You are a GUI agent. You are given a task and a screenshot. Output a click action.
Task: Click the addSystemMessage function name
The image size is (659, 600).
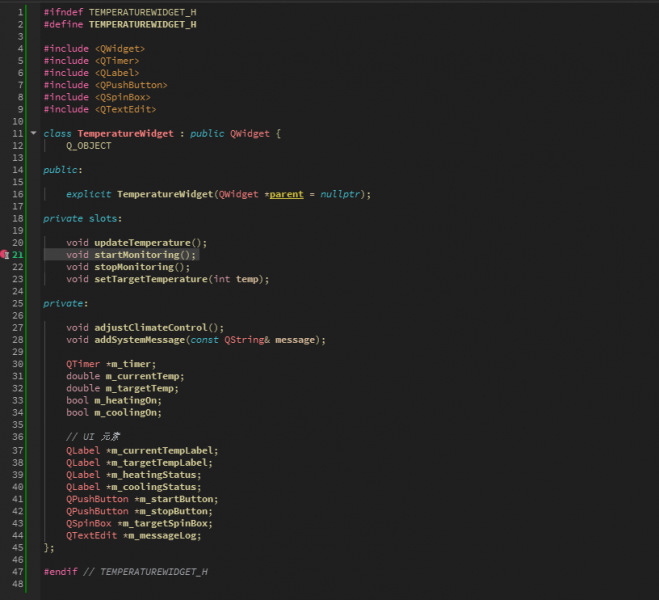tap(140, 340)
